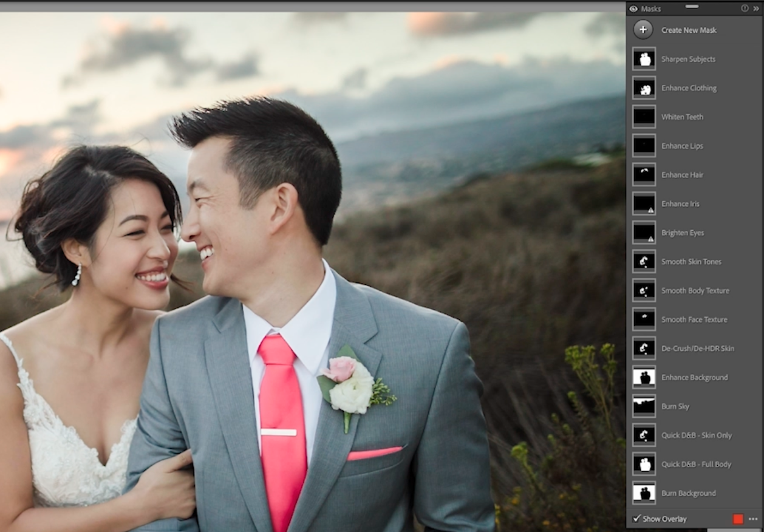The image size is (764, 532).
Task: Click the Enhance Clothing mask thumbnail
Action: click(x=644, y=87)
